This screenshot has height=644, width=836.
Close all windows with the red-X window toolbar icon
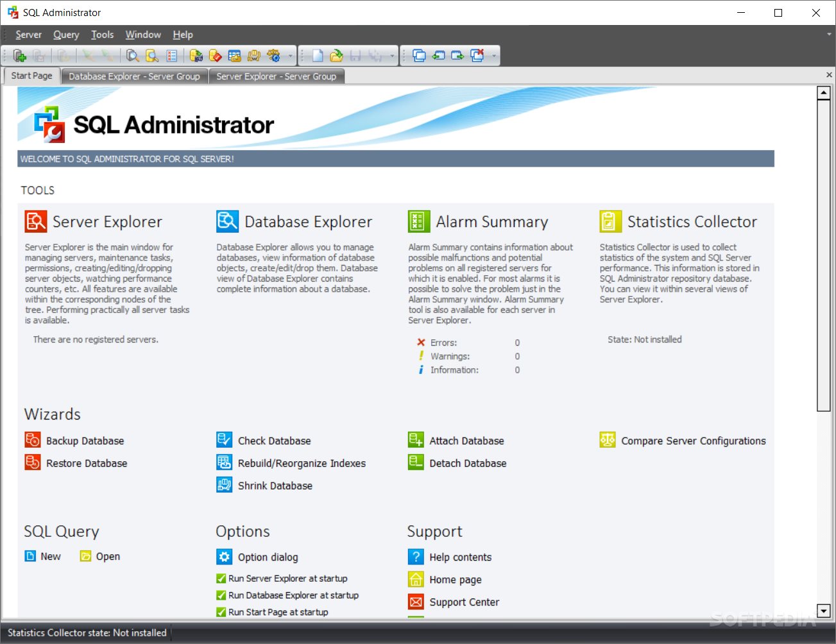point(477,56)
